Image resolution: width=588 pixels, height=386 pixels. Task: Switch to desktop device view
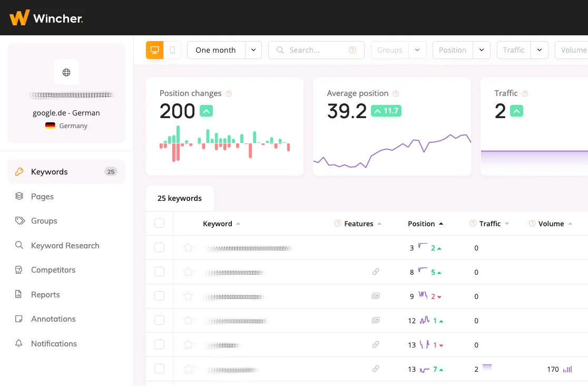click(x=155, y=50)
